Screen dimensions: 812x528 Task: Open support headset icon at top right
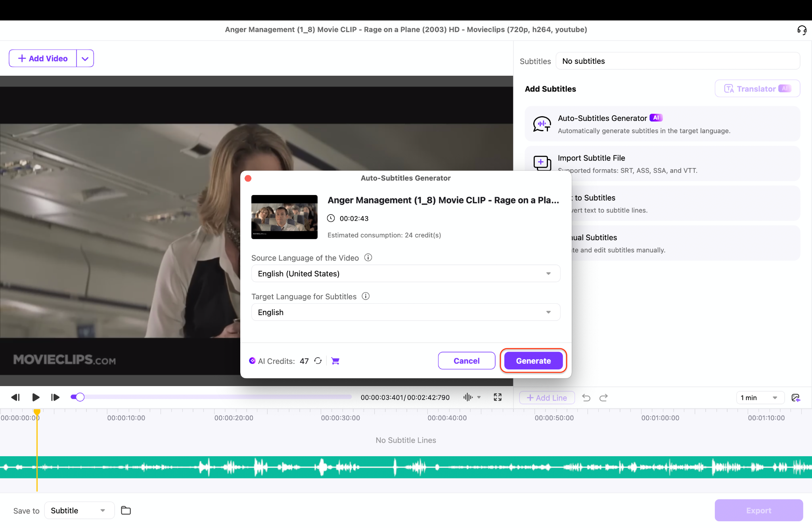click(802, 30)
